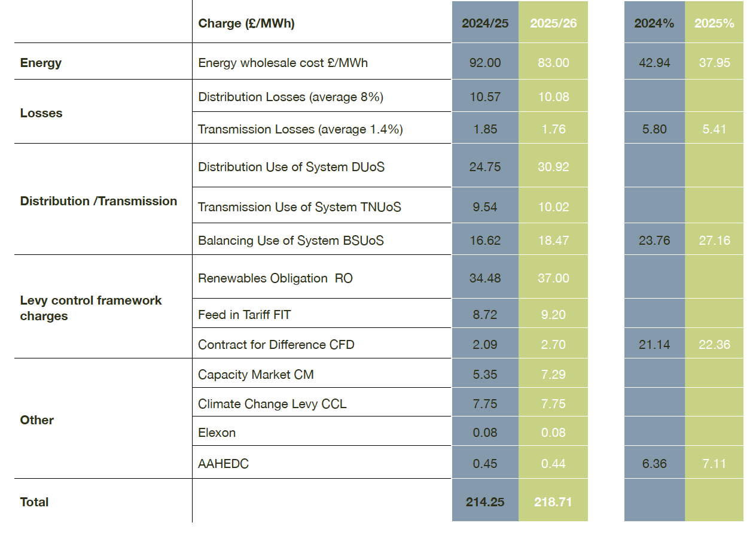Select the Losses category label

tap(41, 113)
